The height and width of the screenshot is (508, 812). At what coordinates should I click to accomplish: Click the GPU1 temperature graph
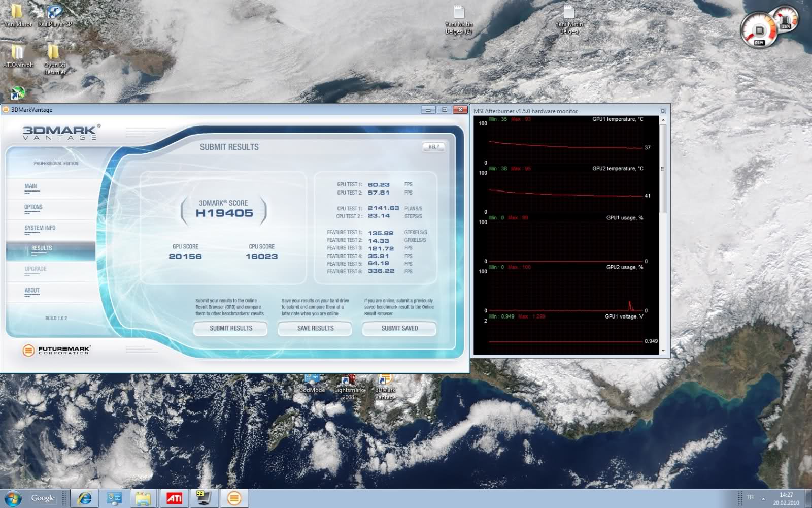coord(566,142)
